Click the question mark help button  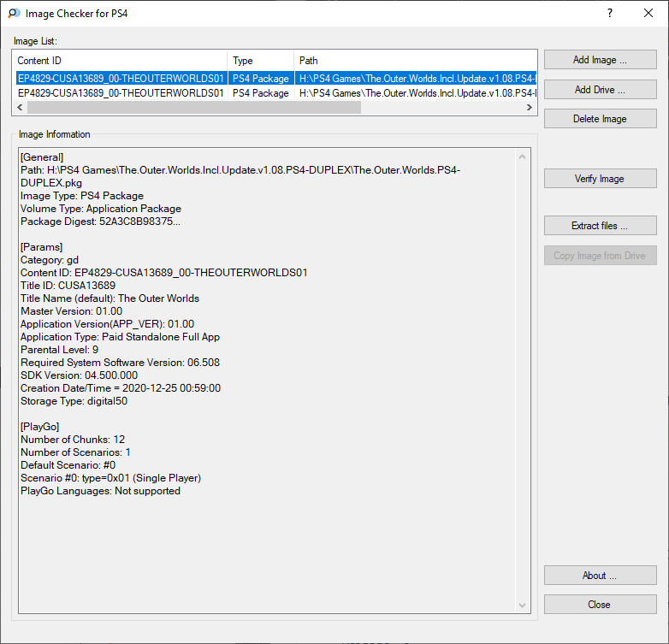pyautogui.click(x=609, y=14)
